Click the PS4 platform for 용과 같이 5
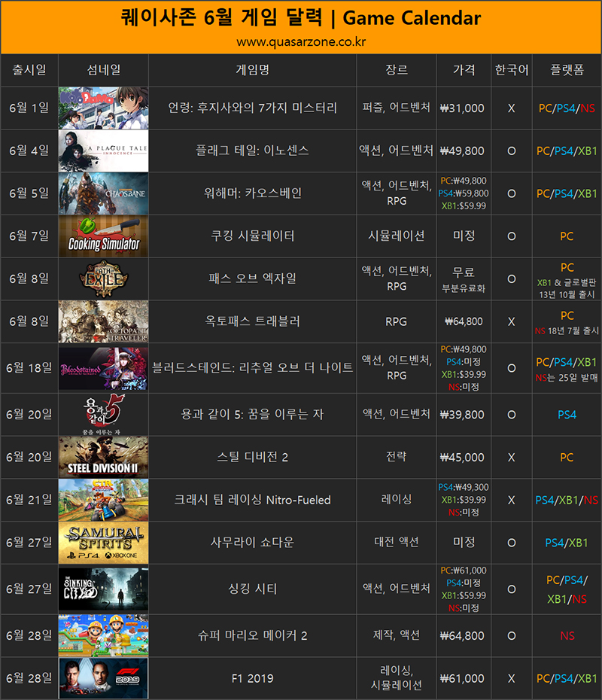 pos(567,415)
